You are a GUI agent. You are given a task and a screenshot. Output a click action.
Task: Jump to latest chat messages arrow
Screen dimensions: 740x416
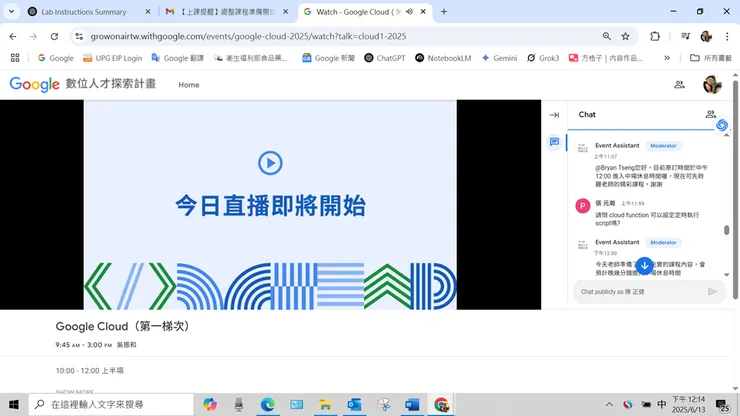click(x=644, y=265)
